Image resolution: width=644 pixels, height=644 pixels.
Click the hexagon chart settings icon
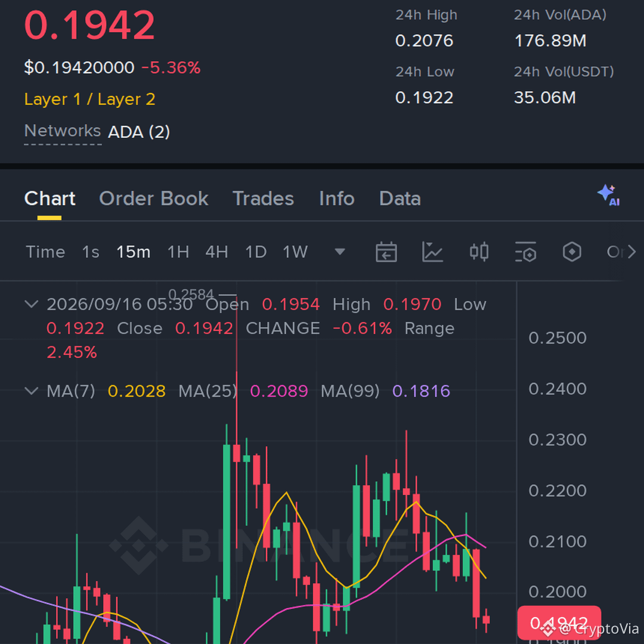click(x=572, y=252)
